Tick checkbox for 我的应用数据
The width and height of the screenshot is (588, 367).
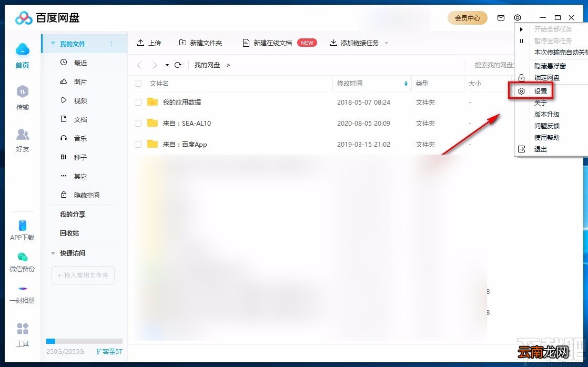[x=138, y=102]
